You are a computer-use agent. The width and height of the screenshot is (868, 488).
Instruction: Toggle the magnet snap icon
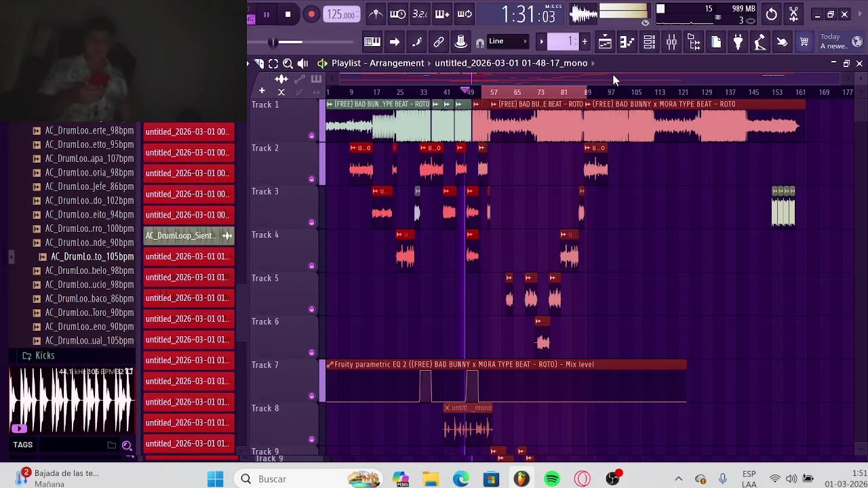480,43
